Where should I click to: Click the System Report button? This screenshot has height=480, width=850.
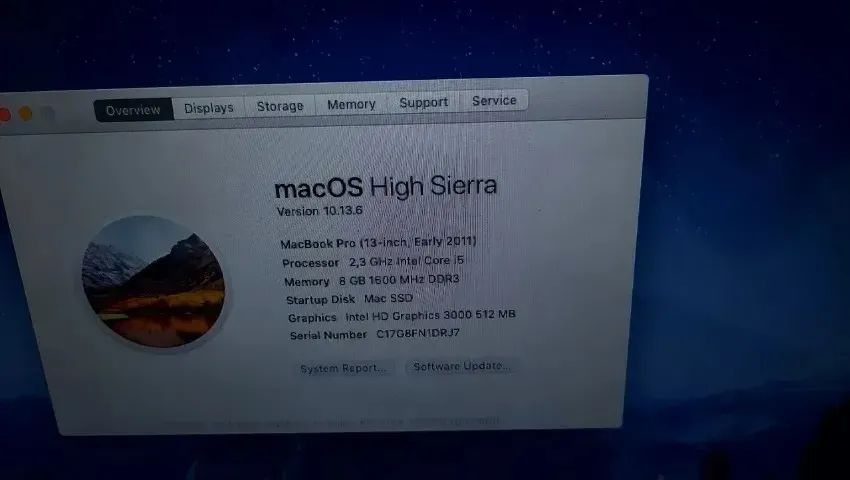coord(344,368)
